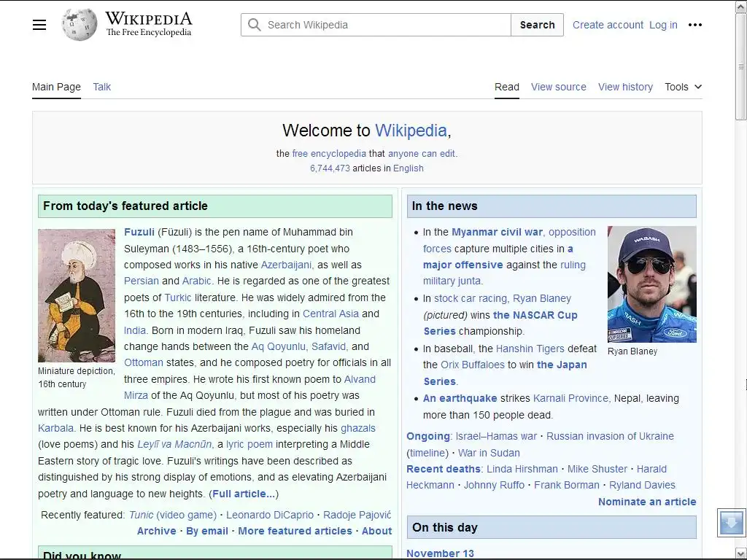The width and height of the screenshot is (747, 560).
Task: Open the Linda Hirshman link
Action: tap(522, 469)
